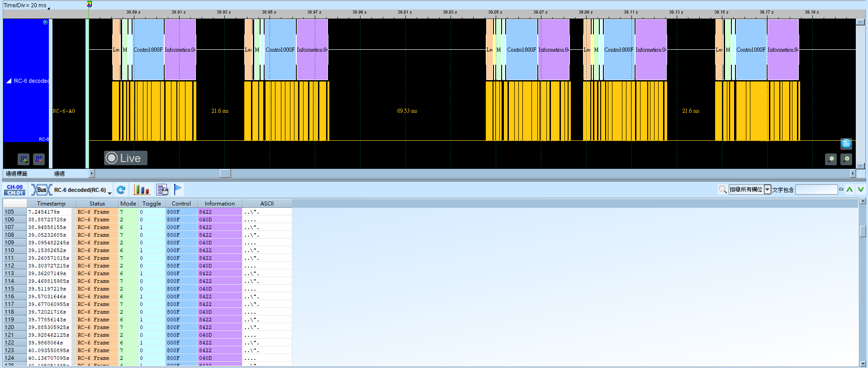Click the delete channel waveform icon
This screenshot has height=368, width=868.
pos(39,159)
